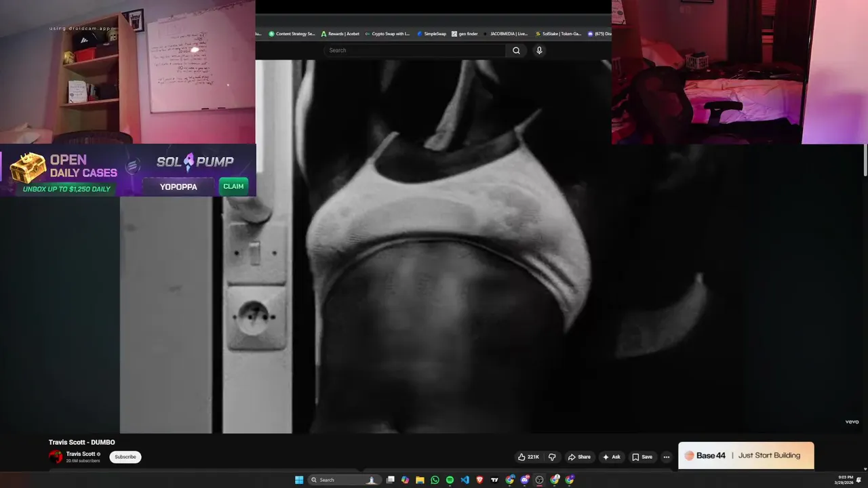Open the Base 44 Just Start Building ad
The image size is (868, 488).
coord(746,455)
